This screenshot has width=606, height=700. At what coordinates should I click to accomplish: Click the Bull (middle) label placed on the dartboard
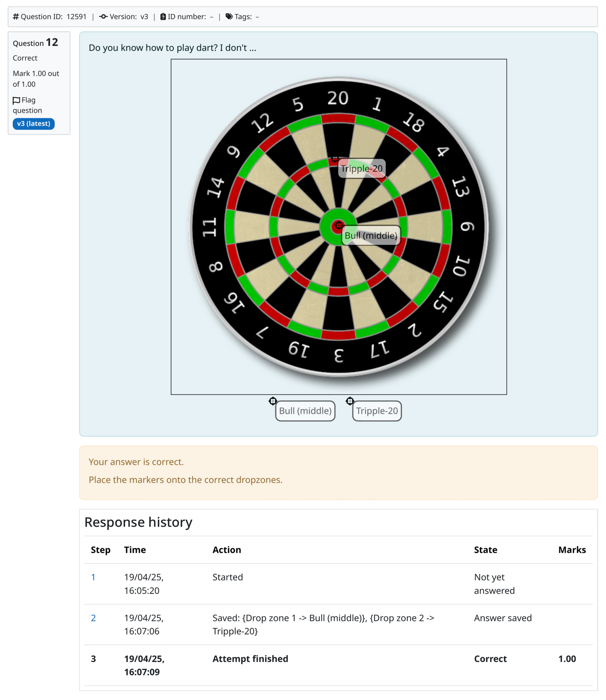coord(371,235)
